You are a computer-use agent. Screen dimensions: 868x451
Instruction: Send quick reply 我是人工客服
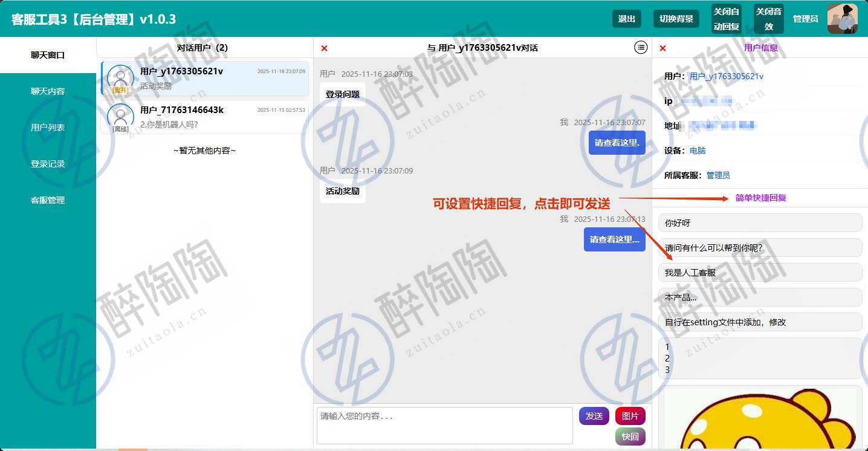point(760,273)
